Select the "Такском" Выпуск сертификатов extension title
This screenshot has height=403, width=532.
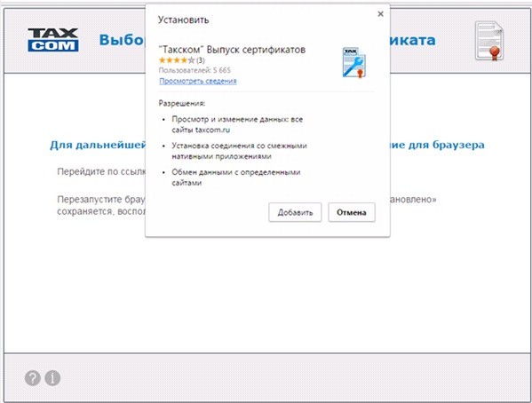point(232,50)
